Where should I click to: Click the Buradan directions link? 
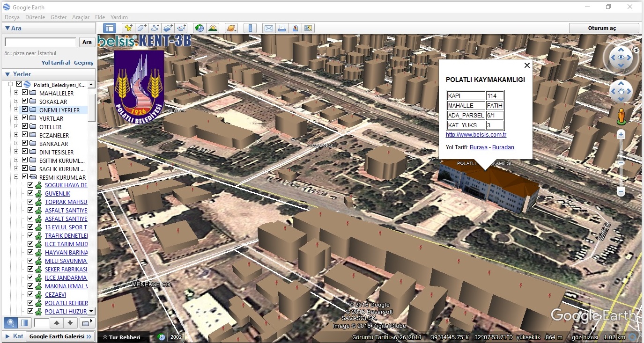coord(503,147)
